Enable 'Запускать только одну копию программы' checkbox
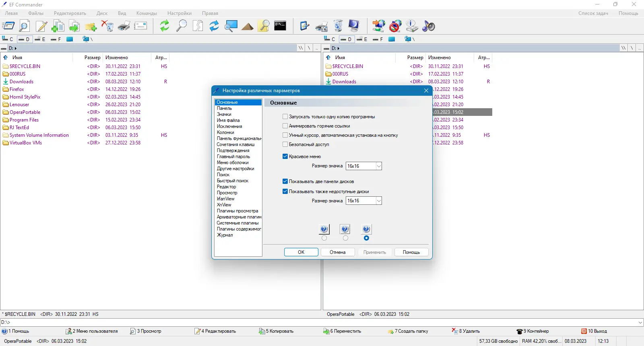The width and height of the screenshot is (644, 346). pos(285,117)
